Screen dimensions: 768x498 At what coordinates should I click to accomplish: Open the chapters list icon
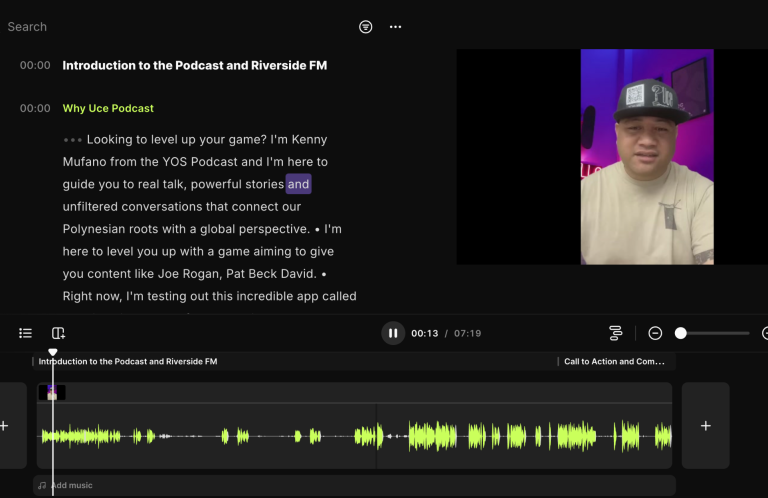pos(25,333)
